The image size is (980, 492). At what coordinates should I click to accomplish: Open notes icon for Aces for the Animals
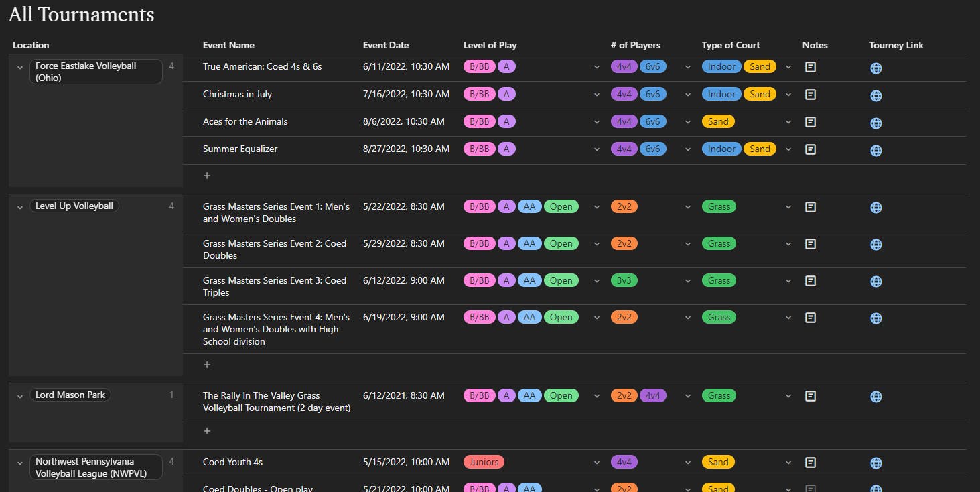[x=810, y=122]
